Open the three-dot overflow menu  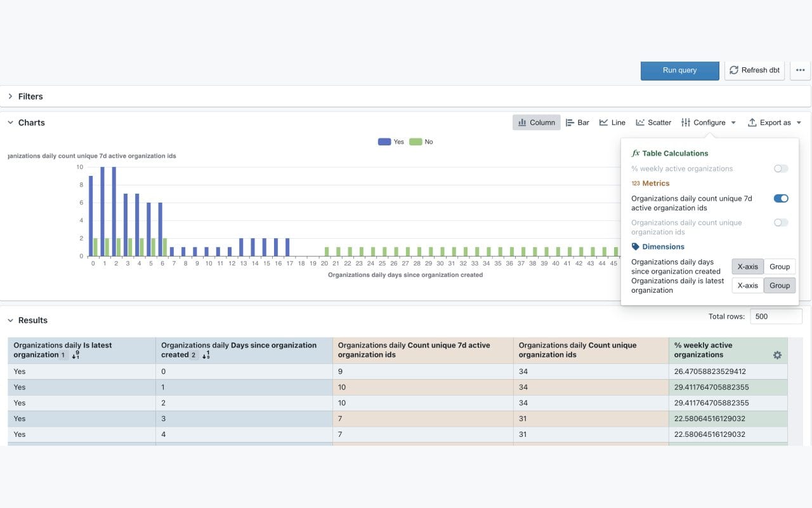tap(800, 70)
